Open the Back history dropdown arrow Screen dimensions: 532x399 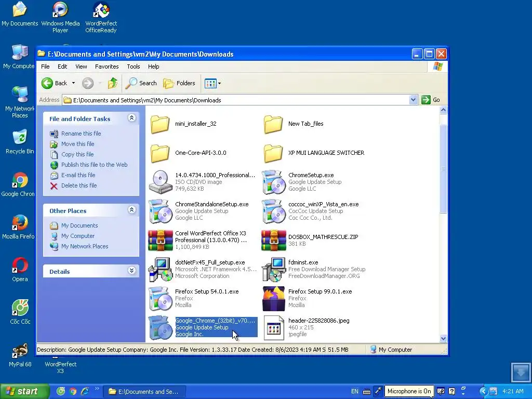73,83
